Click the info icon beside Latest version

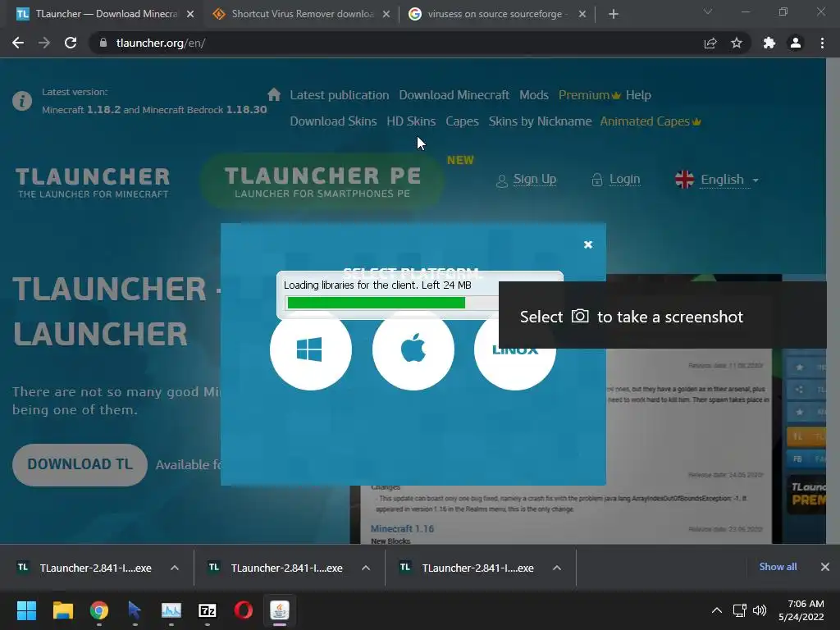click(x=22, y=101)
